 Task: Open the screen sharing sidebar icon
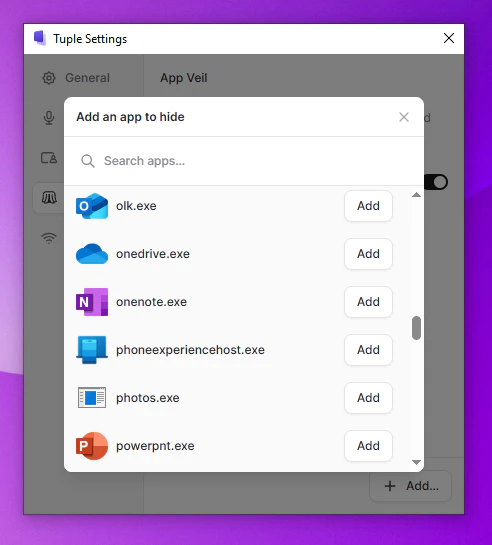[49, 158]
